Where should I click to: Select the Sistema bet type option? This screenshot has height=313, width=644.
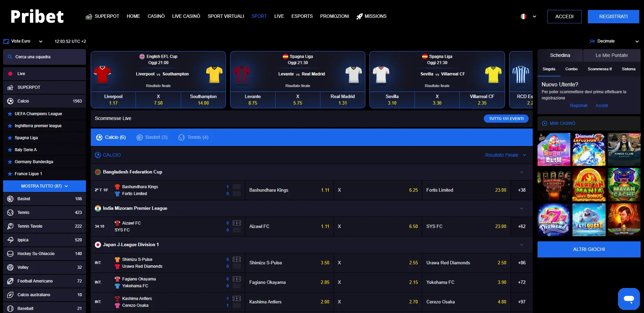click(x=628, y=69)
